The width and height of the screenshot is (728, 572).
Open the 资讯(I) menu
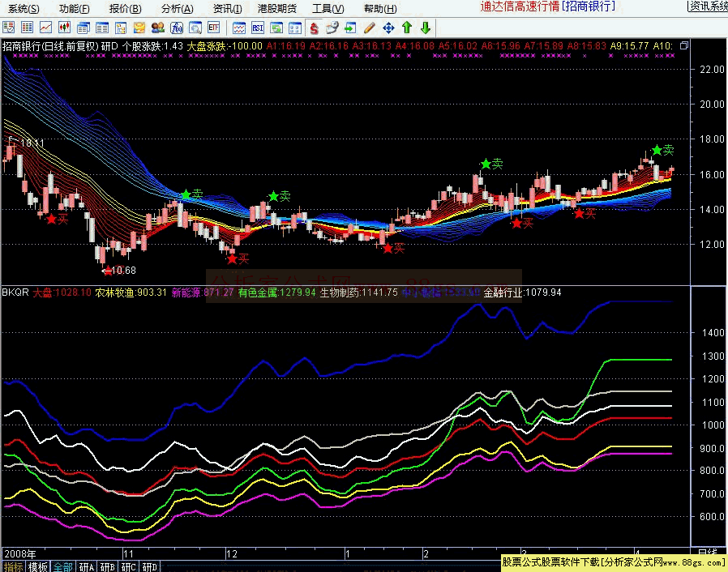pyautogui.click(x=227, y=8)
